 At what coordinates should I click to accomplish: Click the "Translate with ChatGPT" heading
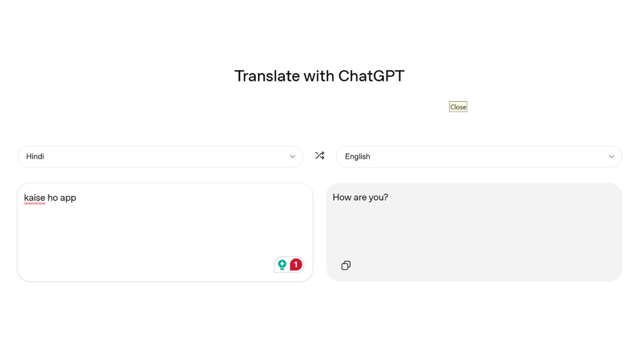tap(319, 76)
